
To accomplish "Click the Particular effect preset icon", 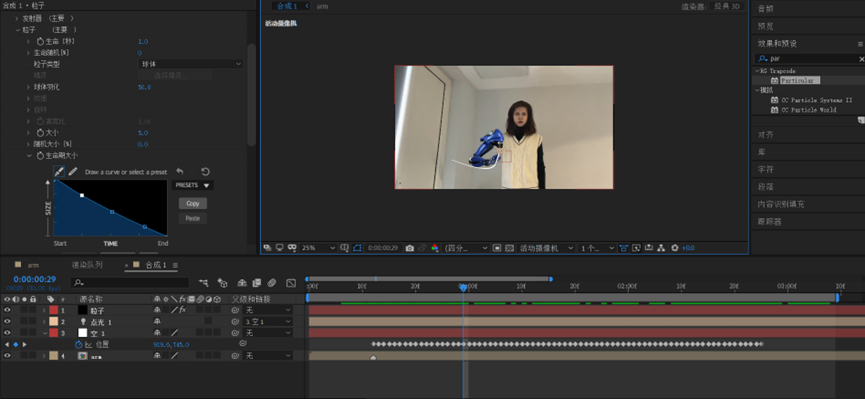I will point(775,81).
